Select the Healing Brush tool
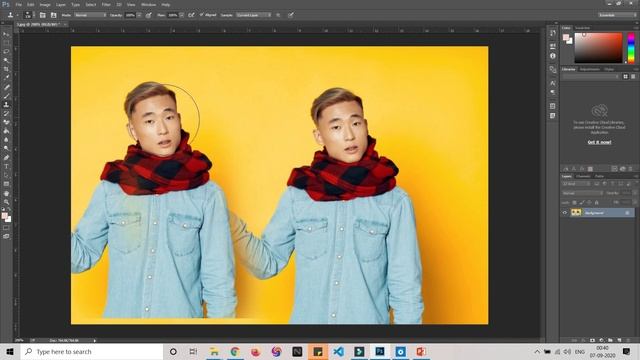This screenshot has width=640, height=360. tap(6, 87)
